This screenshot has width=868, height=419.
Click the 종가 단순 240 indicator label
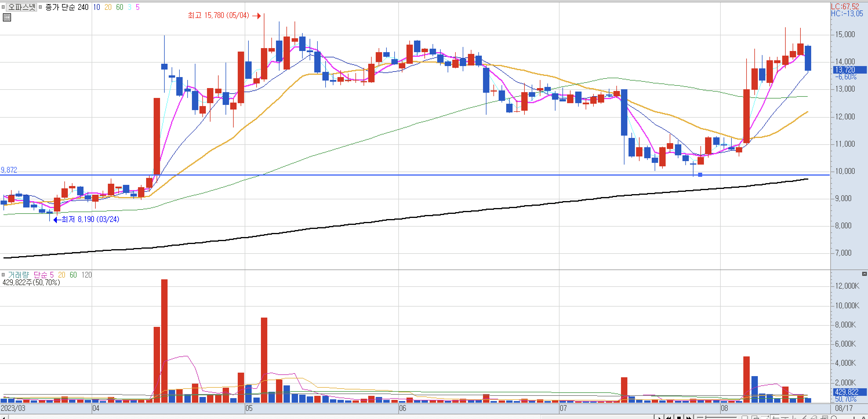(x=67, y=7)
